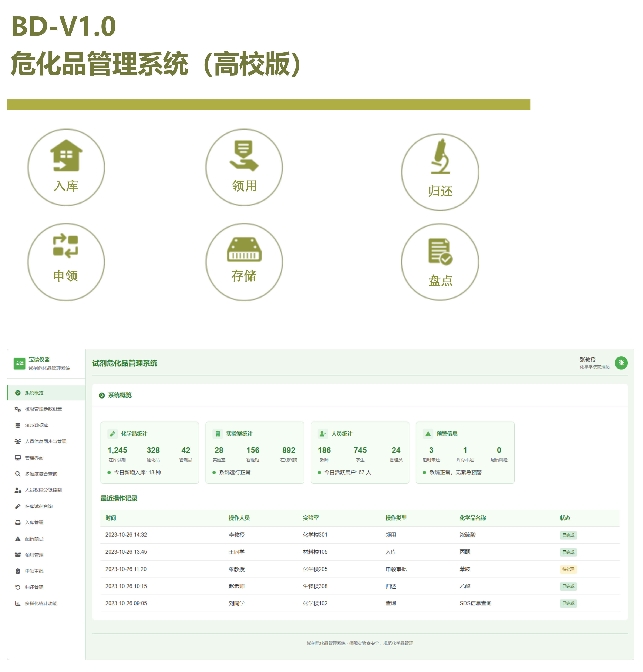Click the 归还 microscope icon circle
The width and height of the screenshot is (643, 672).
click(440, 172)
